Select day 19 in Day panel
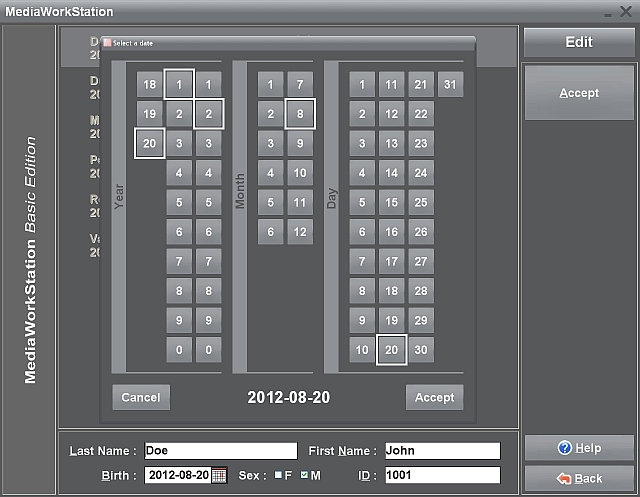Viewport: 640px width, 497px height. (391, 320)
